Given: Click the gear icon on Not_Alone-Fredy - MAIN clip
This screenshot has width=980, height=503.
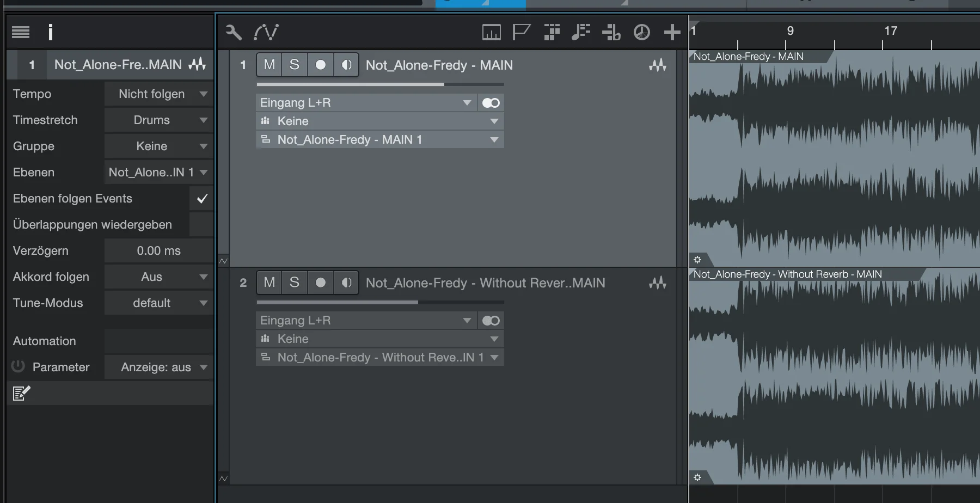Looking at the screenshot, I should pos(697,260).
